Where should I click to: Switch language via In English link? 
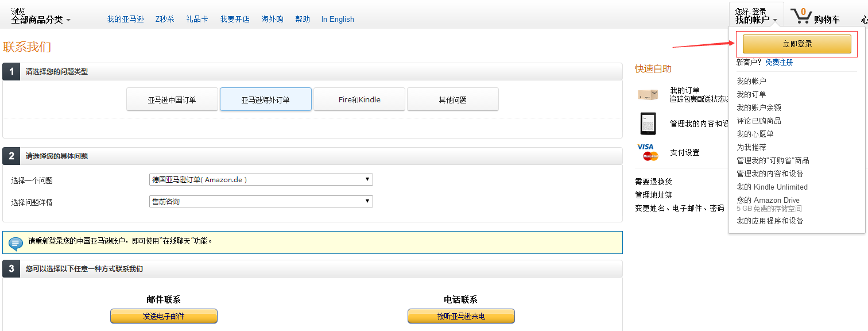tap(338, 19)
